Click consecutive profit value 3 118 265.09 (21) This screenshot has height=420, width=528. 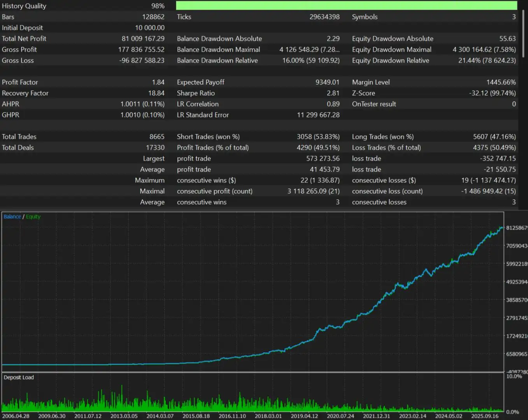pyautogui.click(x=314, y=191)
